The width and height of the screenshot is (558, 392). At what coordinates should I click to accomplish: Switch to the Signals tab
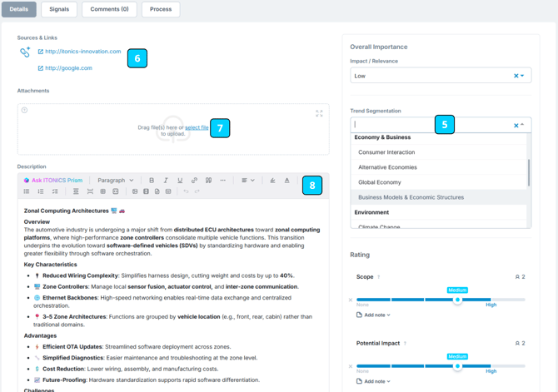click(x=59, y=9)
